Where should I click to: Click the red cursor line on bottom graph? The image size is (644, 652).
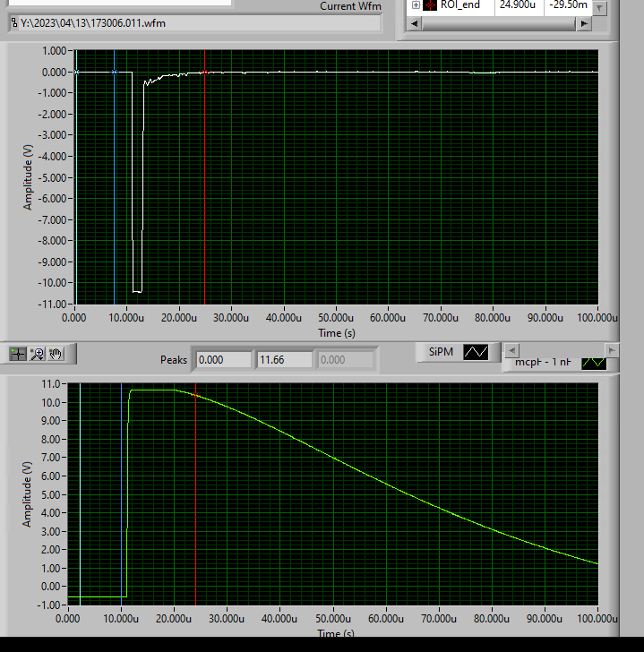195,494
